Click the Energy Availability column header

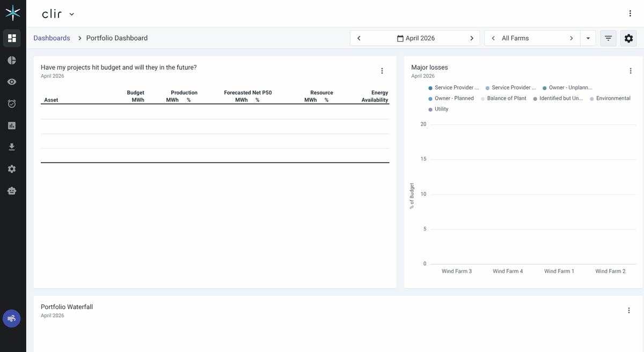375,96
